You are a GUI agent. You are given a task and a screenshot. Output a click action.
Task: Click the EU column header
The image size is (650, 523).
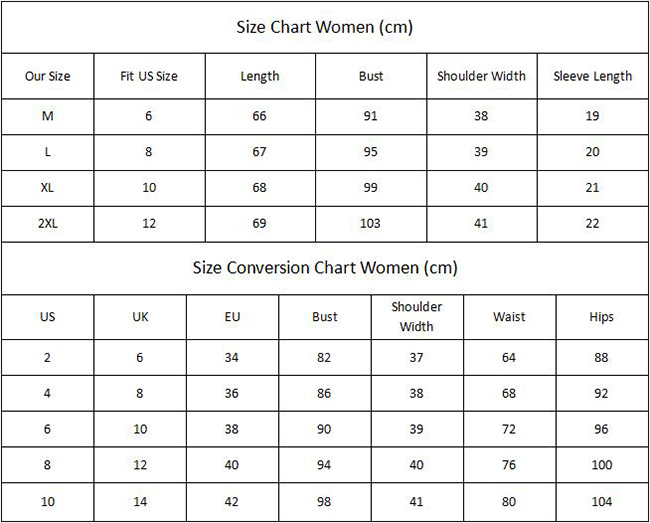pyautogui.click(x=232, y=317)
